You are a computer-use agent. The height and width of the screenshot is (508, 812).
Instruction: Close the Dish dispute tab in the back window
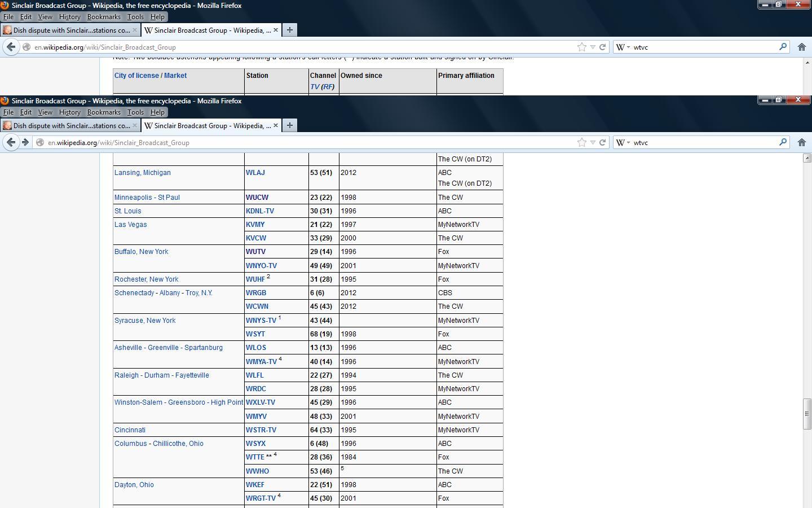tap(134, 30)
